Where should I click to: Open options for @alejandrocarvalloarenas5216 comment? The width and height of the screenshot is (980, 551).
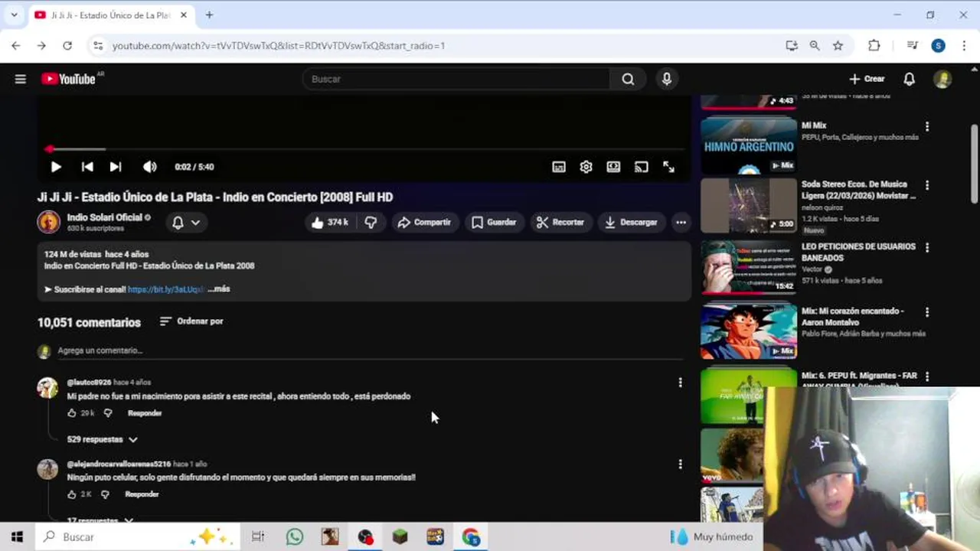[x=680, y=464]
